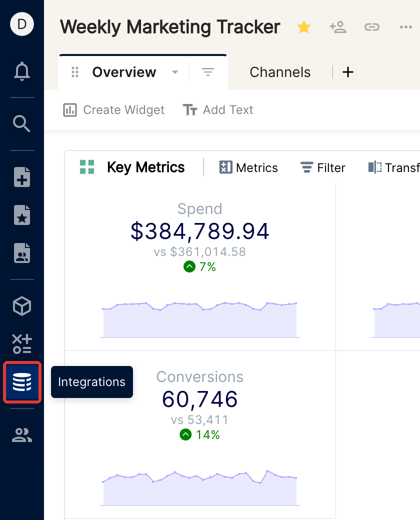This screenshot has height=520, width=420.
Task: Click the Conversions value 60,746
Action: point(199,399)
